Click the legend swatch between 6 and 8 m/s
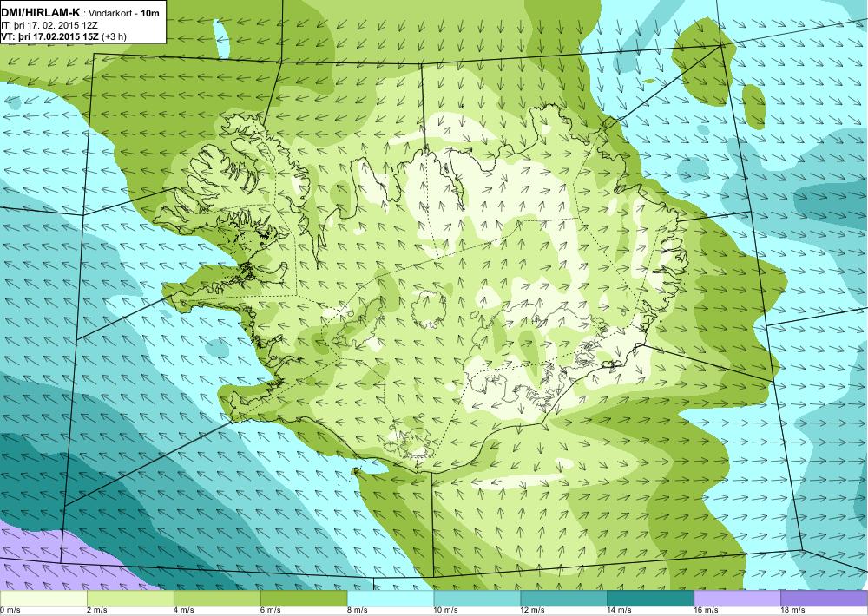Image resolution: width=868 pixels, height=616 pixels. tap(304, 599)
